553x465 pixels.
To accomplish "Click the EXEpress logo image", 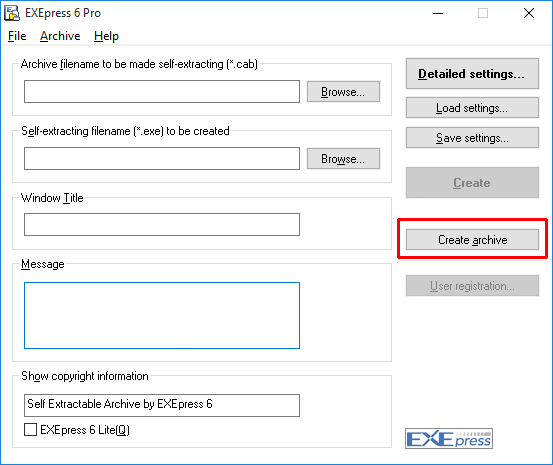I will pos(449,439).
